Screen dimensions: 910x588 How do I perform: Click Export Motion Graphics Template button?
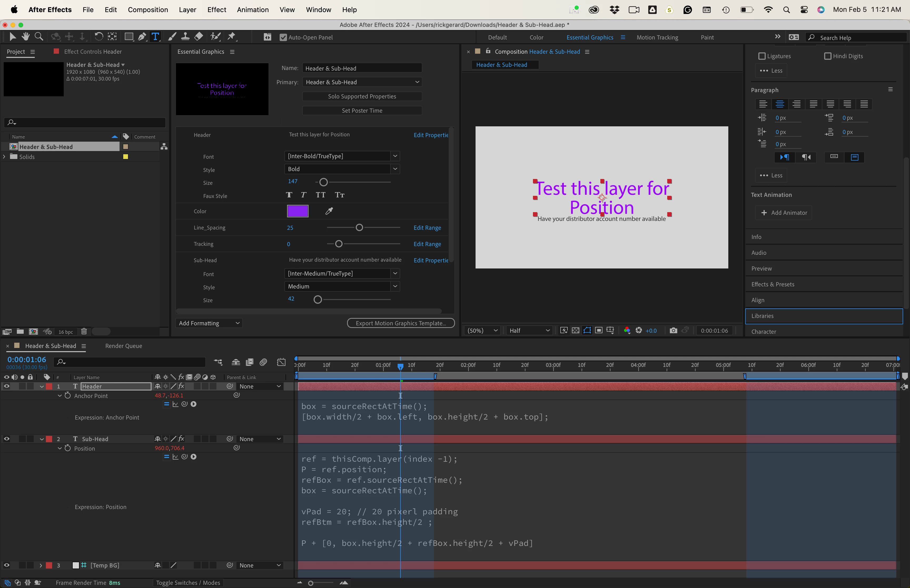400,323
